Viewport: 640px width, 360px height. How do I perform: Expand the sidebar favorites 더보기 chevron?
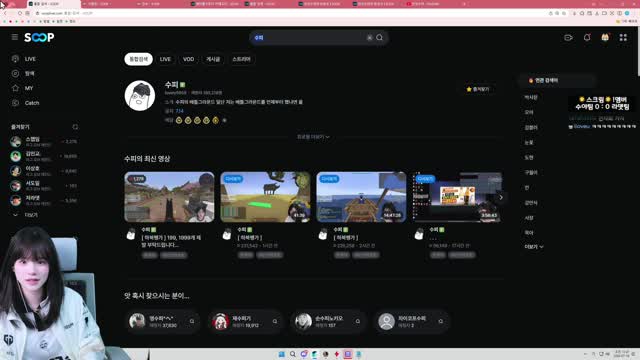pyautogui.click(x=25, y=215)
